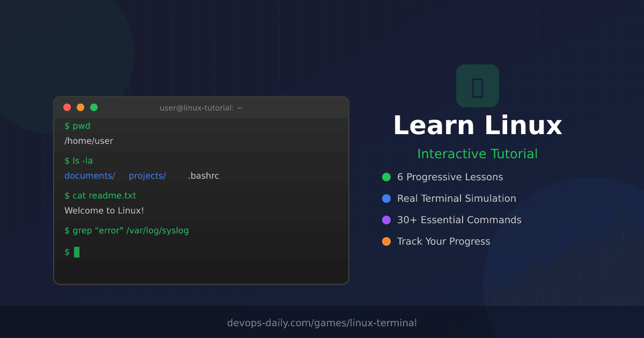Image resolution: width=644 pixels, height=338 pixels.
Task: Select the pwd command line
Action: point(78,126)
